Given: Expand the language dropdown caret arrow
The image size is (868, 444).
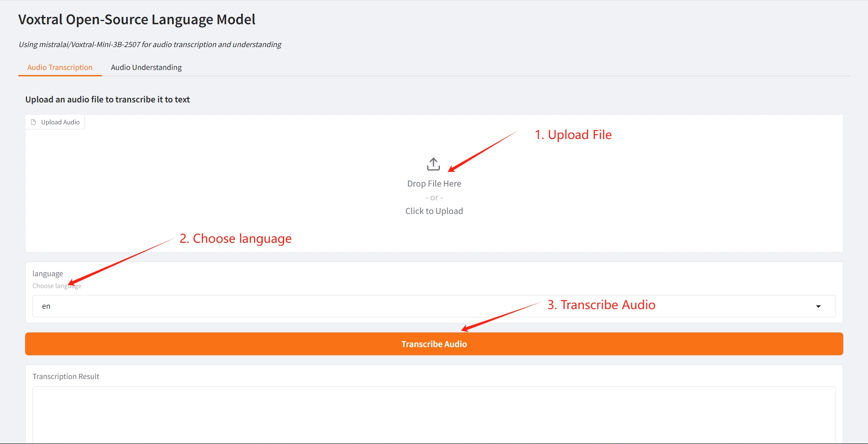Looking at the screenshot, I should click(x=818, y=306).
